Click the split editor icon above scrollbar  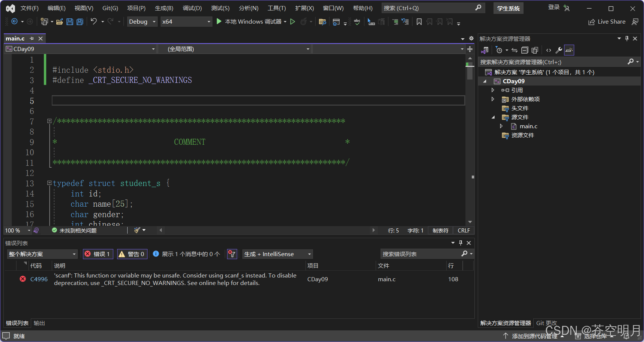(x=470, y=49)
